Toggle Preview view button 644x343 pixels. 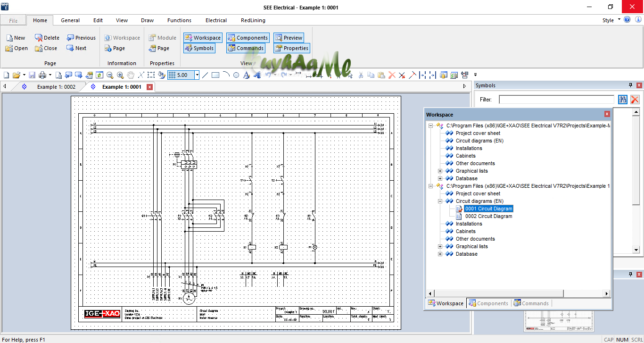pyautogui.click(x=289, y=38)
